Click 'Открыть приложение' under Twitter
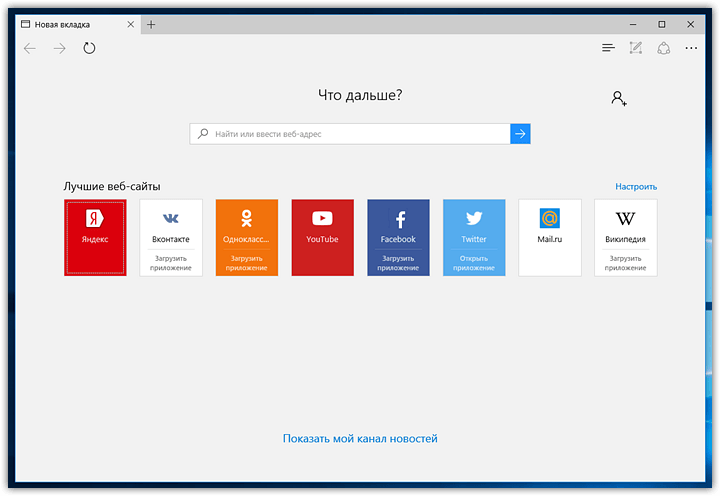This screenshot has width=720, height=496. [474, 263]
